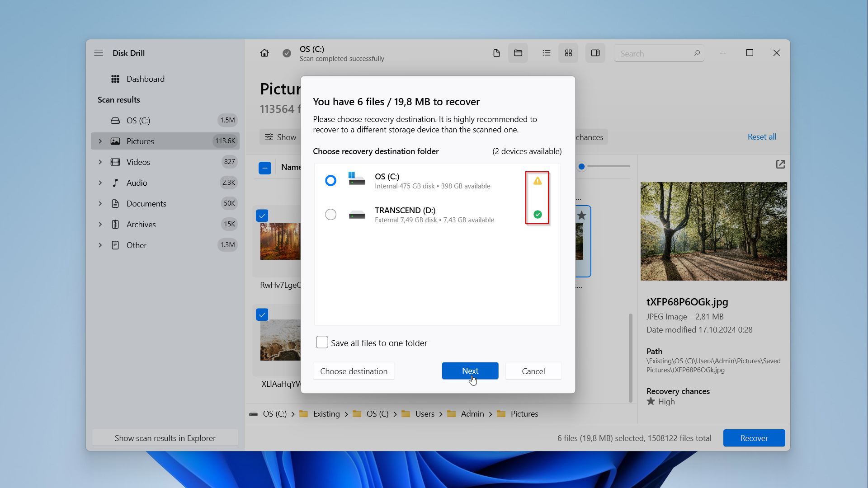Click the home/dashboard navigation icon
This screenshot has width=868, height=488.
[x=264, y=53]
